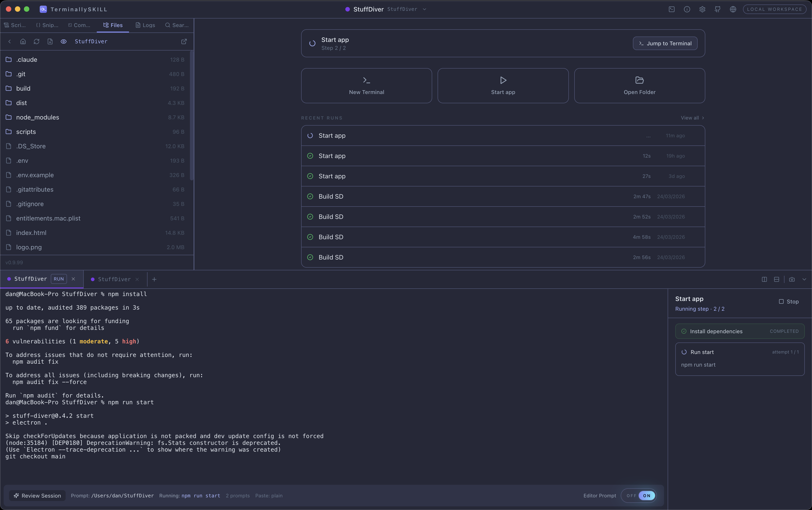
Task: Click the Review Session button
Action: point(37,496)
